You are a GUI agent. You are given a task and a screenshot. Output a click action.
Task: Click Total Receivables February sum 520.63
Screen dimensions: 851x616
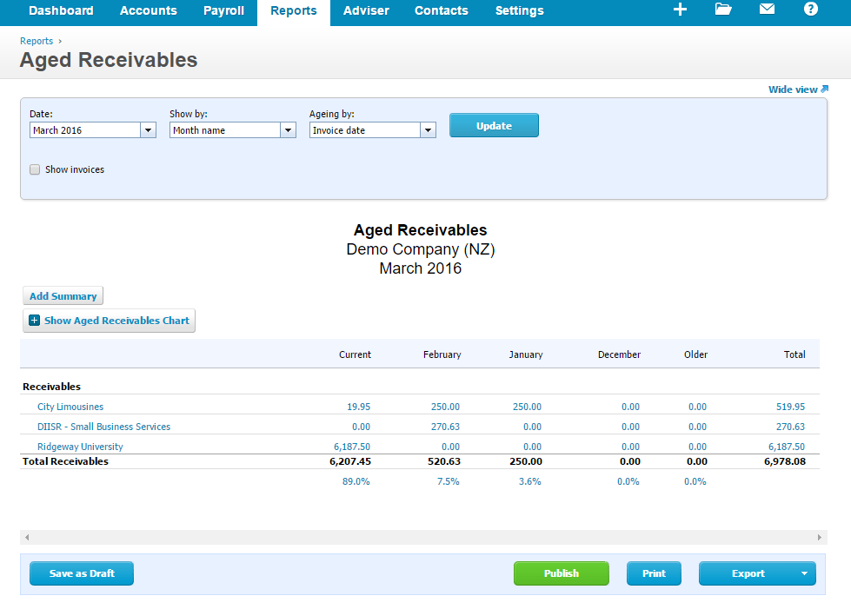click(444, 461)
